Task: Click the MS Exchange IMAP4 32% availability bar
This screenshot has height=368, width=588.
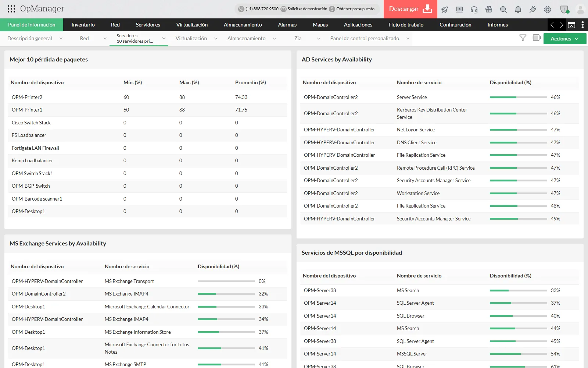Action: point(226,294)
